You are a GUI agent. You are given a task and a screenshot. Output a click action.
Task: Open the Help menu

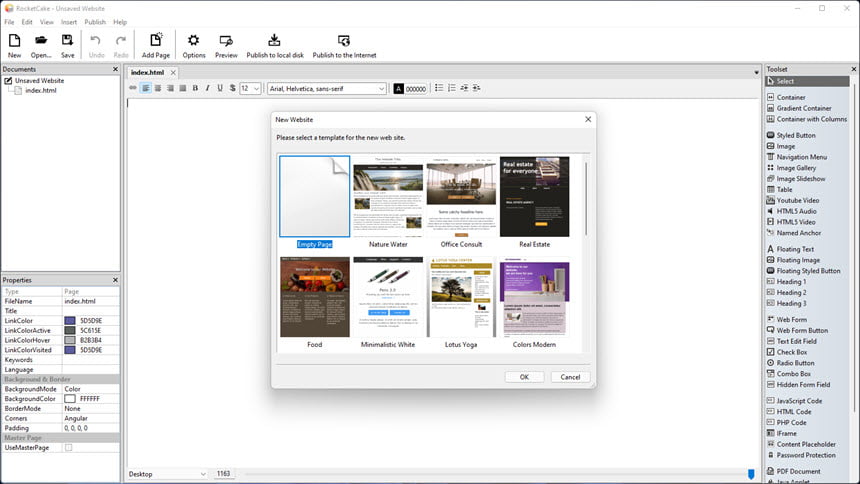point(120,22)
